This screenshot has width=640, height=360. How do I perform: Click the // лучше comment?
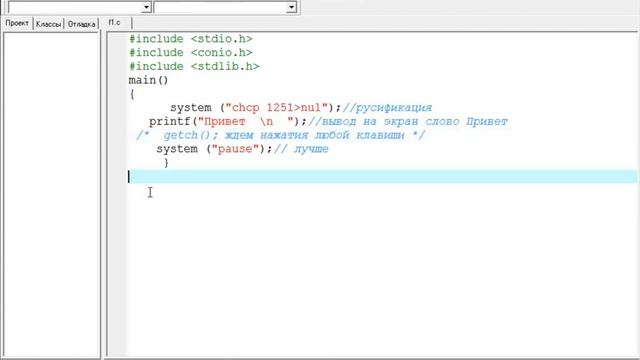coord(301,149)
